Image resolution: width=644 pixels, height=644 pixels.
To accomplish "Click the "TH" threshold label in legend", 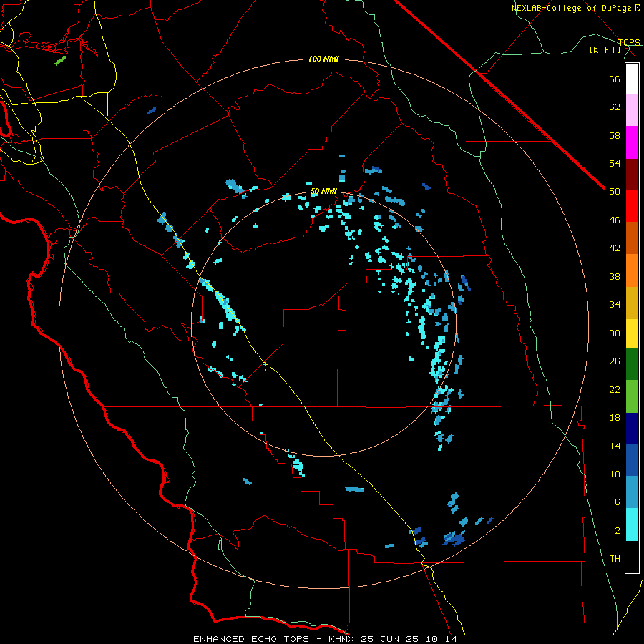I will tap(615, 559).
